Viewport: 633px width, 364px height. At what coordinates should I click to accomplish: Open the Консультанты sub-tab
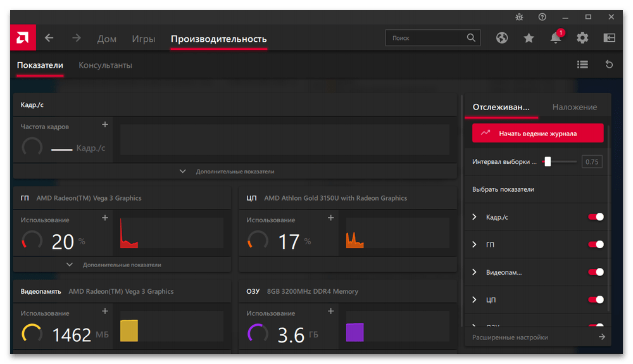tap(105, 65)
